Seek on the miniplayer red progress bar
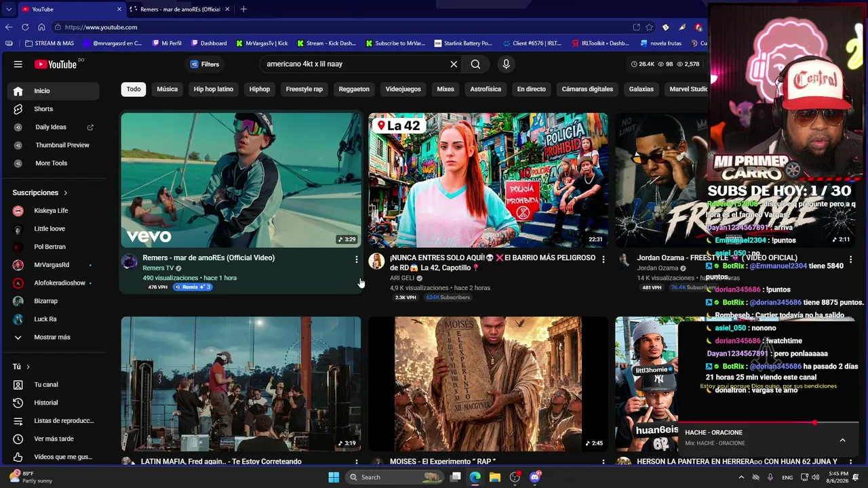Viewport: 868px width, 488px height. (x=768, y=422)
